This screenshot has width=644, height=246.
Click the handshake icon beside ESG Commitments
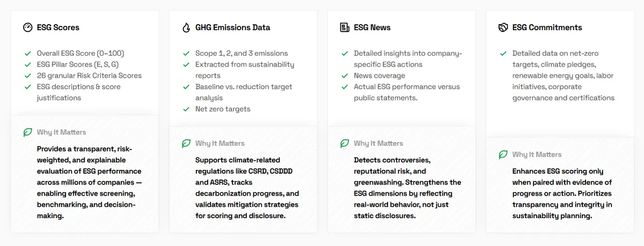(x=503, y=27)
